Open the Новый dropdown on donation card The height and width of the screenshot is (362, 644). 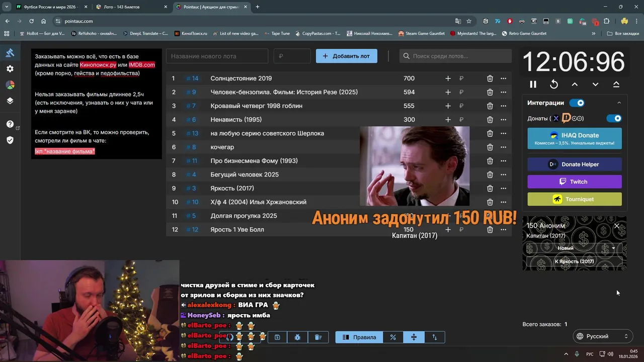575,248
